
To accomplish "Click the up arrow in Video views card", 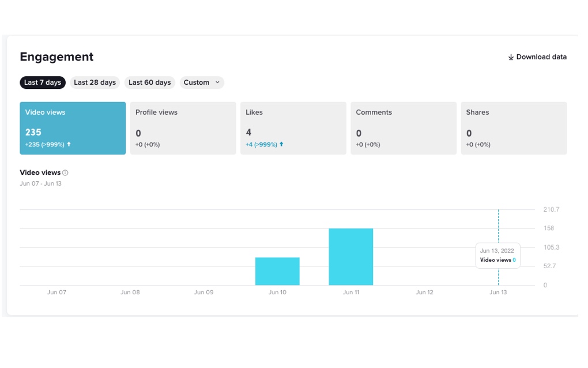I will coord(69,144).
